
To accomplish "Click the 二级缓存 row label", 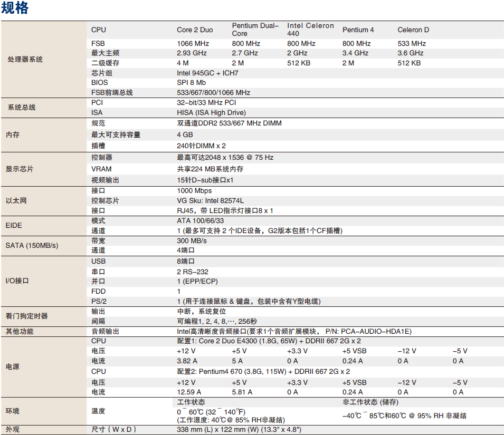I will (105, 63).
